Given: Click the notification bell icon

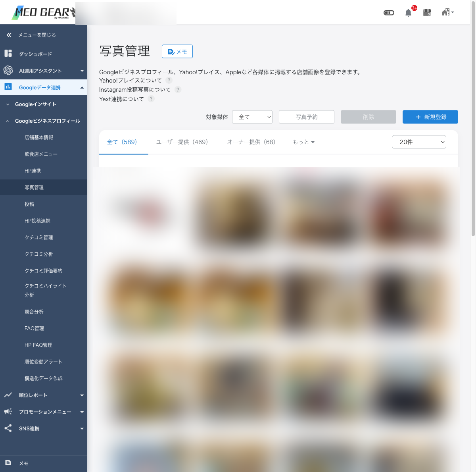Looking at the screenshot, I should 408,13.
